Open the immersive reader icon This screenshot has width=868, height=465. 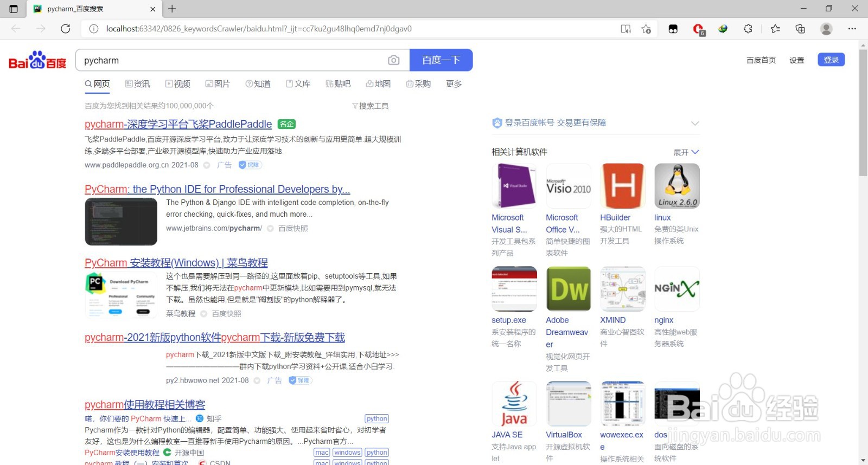click(x=626, y=29)
